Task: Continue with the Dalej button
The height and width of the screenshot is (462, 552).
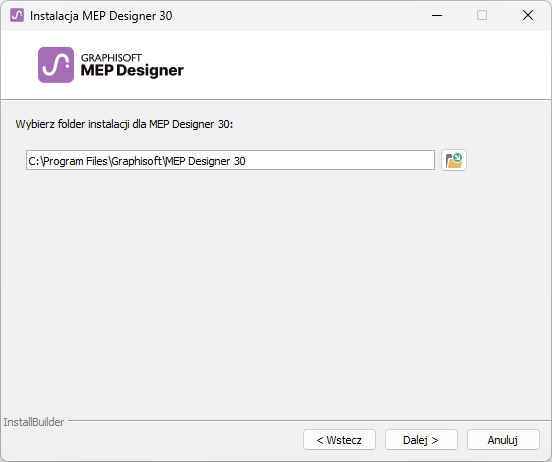Action: coord(421,439)
